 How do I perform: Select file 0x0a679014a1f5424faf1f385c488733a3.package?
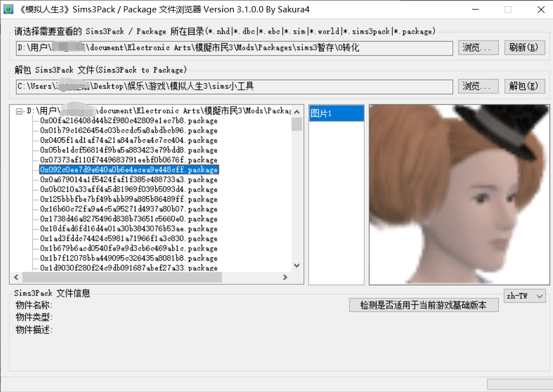tap(129, 179)
